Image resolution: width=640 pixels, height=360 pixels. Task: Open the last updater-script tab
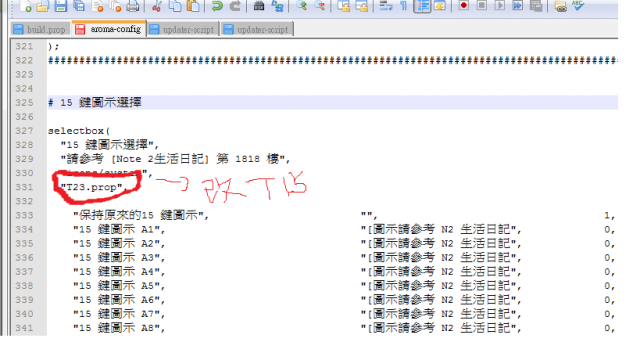(256, 29)
